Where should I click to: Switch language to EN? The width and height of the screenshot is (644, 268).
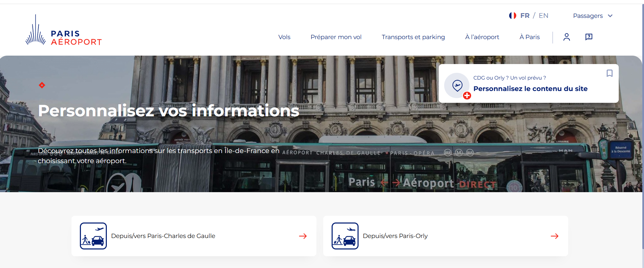tap(543, 16)
